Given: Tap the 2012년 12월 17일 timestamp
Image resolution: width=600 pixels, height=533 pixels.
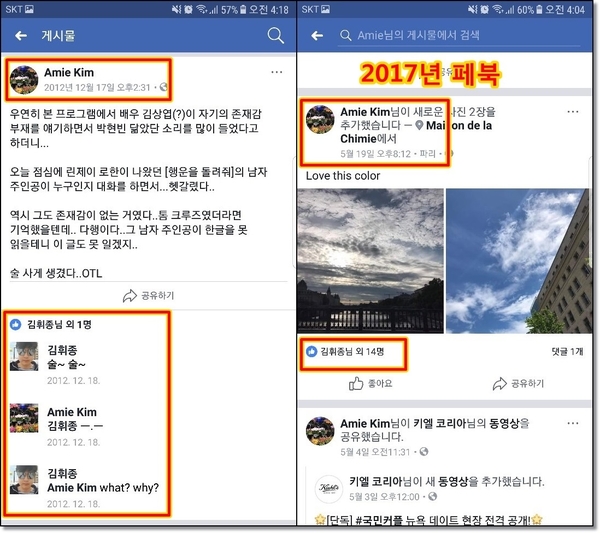Looking at the screenshot, I should 97,88.
